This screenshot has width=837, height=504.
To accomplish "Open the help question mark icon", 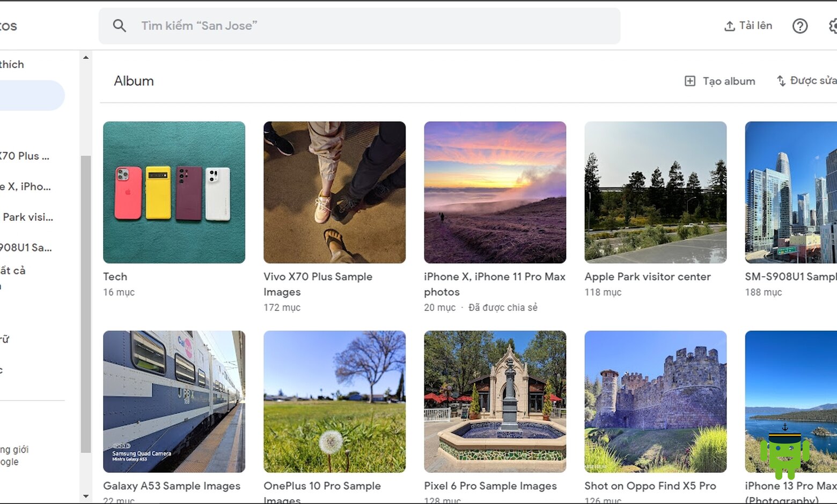I will pyautogui.click(x=799, y=26).
